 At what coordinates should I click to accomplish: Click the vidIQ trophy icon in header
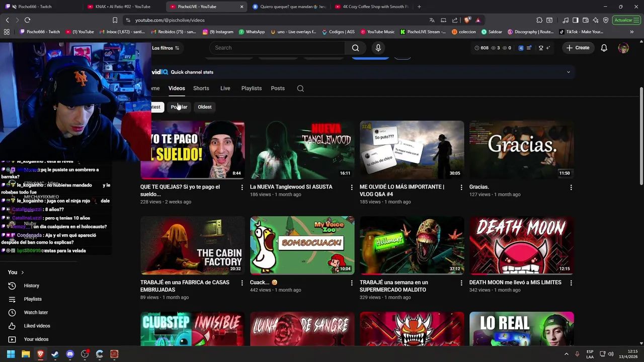click(x=541, y=48)
